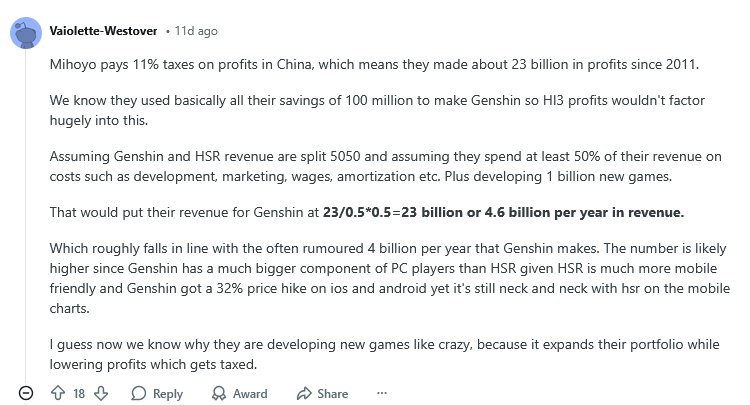Click the paragraph mentioning rumoured 4 billion per year

(390, 278)
